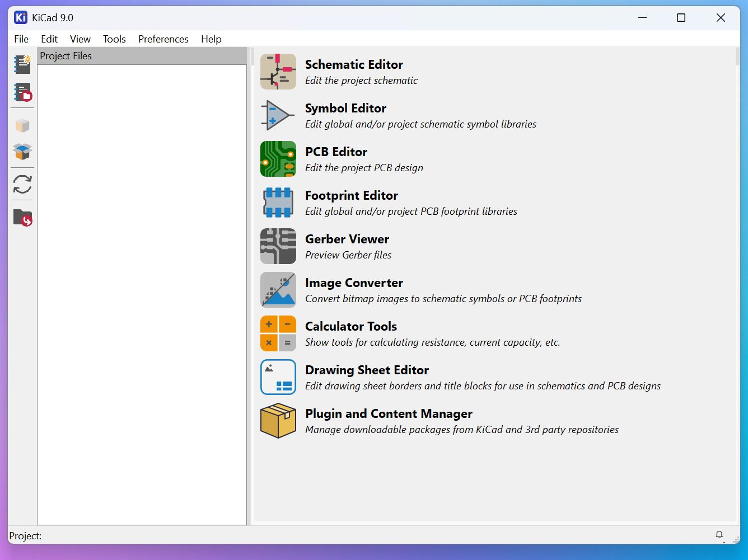
Task: Click the Open Project icon in left toolbar
Action: 22,92
